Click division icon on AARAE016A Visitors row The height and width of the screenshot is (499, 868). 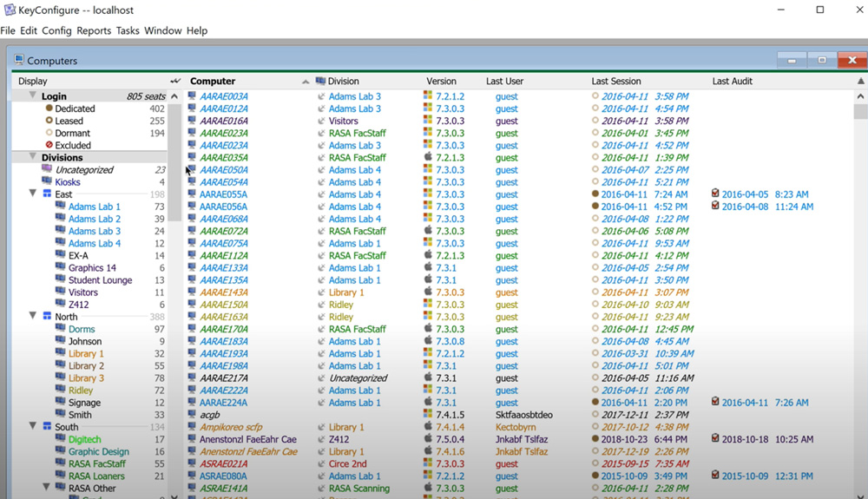coord(321,121)
